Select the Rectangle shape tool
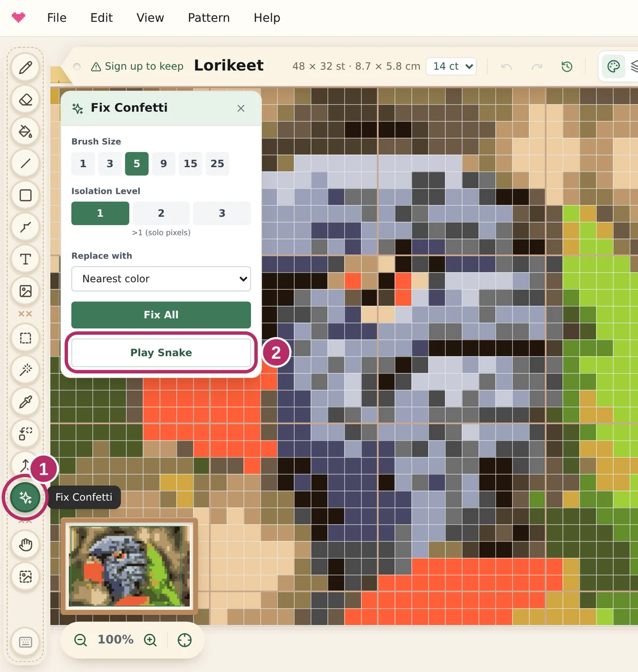 pos(26,195)
